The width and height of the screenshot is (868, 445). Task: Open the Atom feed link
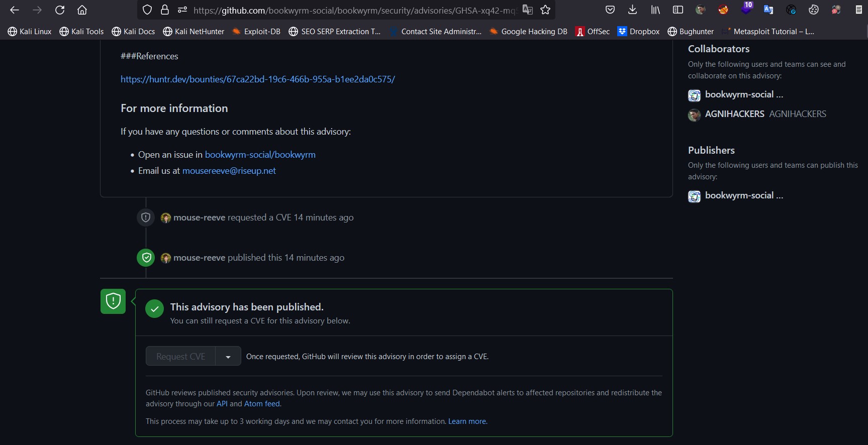(262, 404)
